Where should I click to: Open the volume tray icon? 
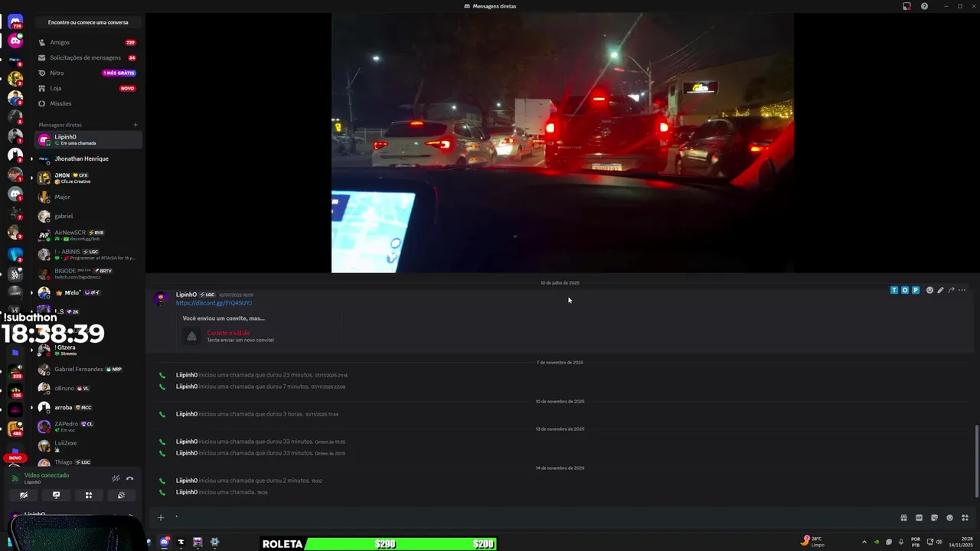(x=939, y=543)
